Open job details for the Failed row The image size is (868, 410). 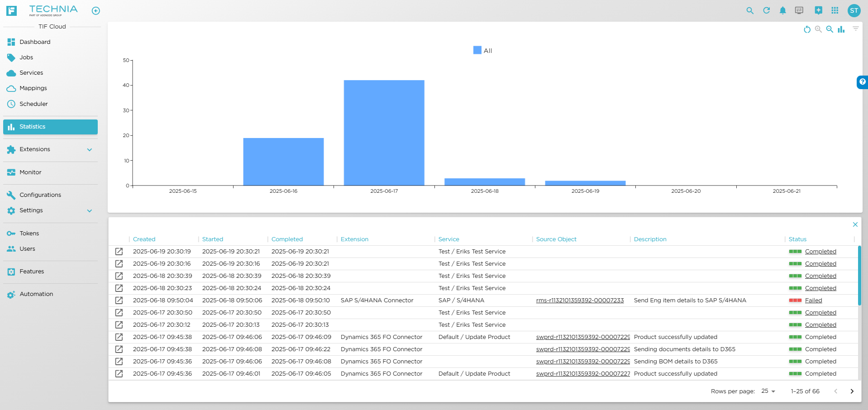pos(119,300)
